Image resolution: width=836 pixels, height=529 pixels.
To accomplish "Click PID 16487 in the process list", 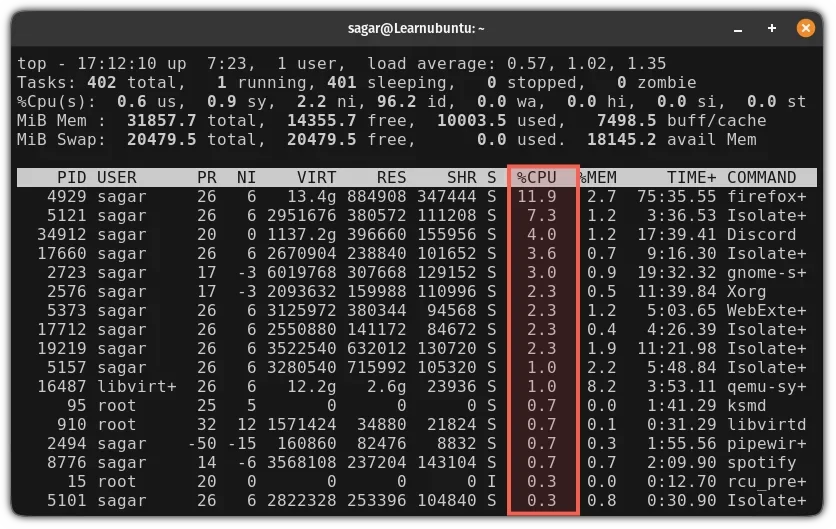I will pos(62,387).
